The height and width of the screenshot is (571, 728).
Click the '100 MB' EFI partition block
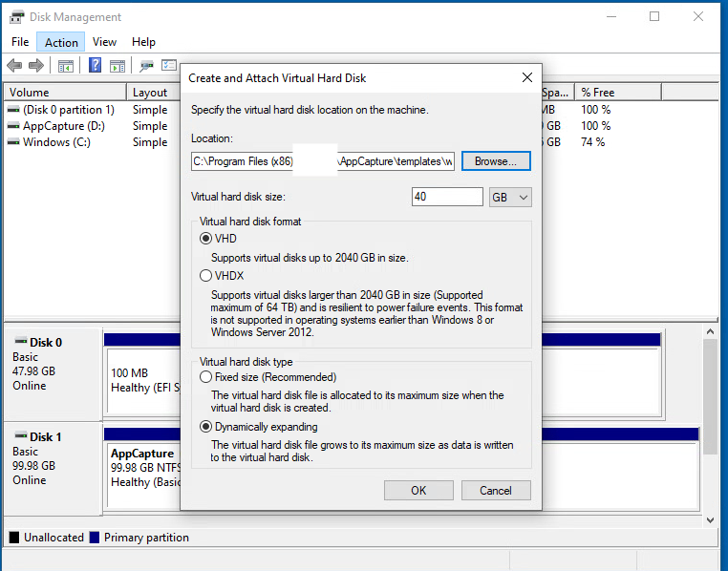click(x=144, y=380)
